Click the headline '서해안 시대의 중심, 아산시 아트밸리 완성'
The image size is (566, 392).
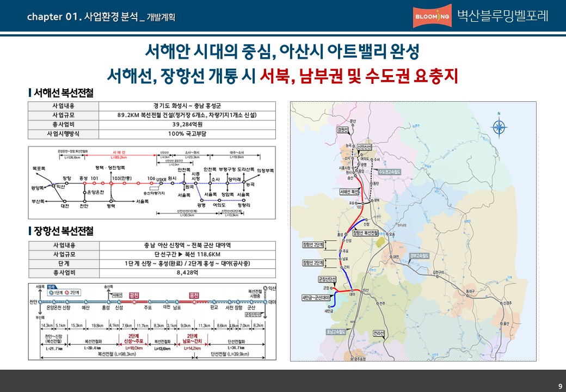[282, 52]
